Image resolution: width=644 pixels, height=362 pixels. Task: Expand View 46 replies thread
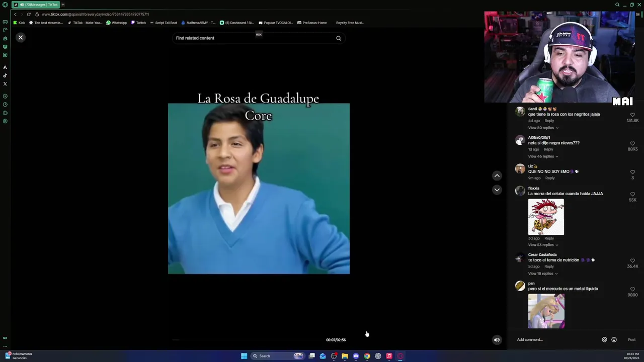543,156
